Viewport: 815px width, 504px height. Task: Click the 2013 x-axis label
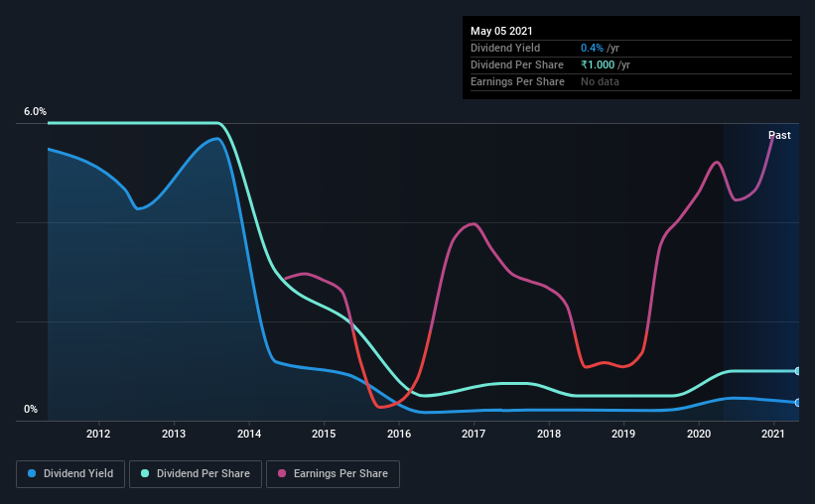coord(174,434)
